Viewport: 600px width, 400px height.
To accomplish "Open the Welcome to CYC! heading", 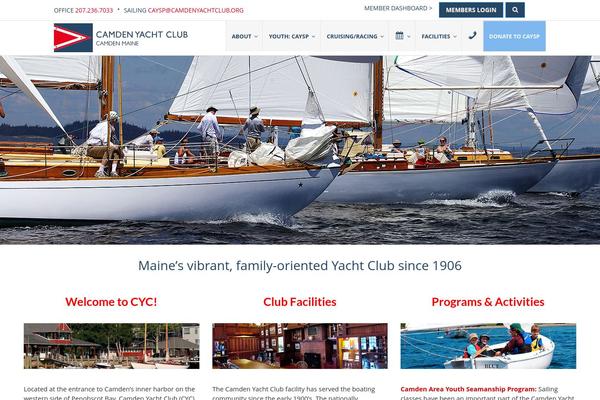I will click(x=111, y=302).
